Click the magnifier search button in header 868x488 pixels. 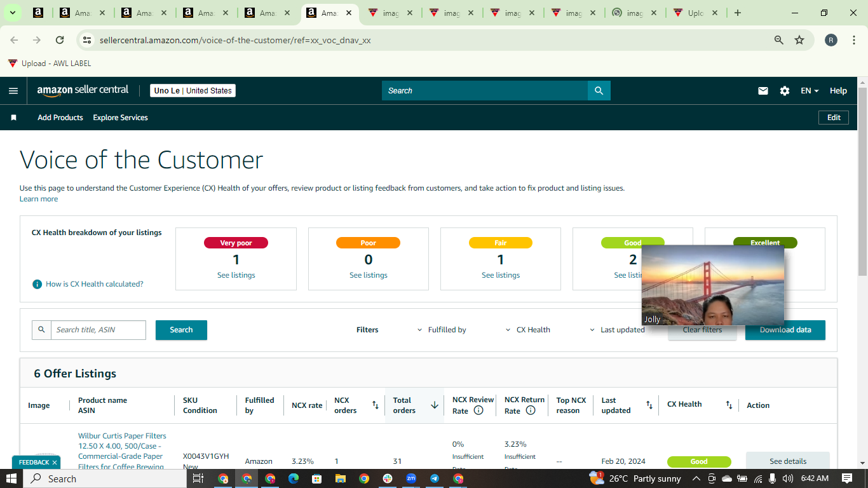point(599,91)
